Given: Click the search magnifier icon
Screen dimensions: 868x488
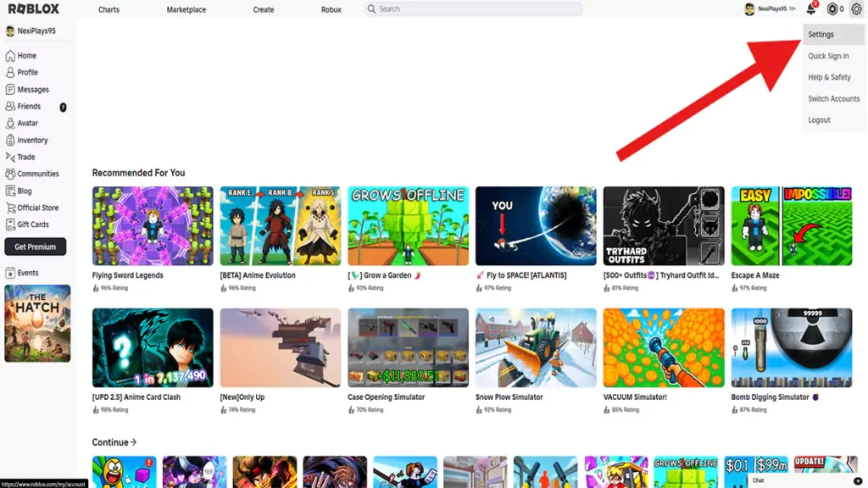Looking at the screenshot, I should [371, 8].
